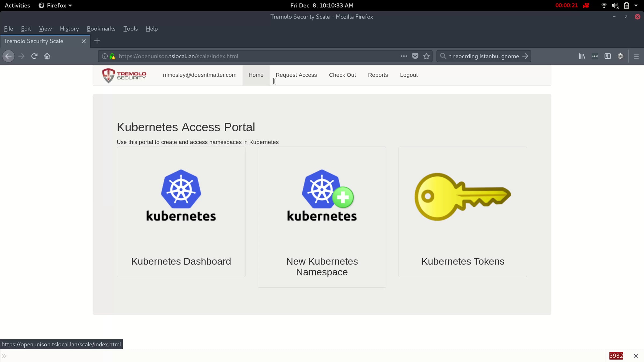This screenshot has width=644, height=362.
Task: Close the bottom console bar
Action: click(x=636, y=356)
